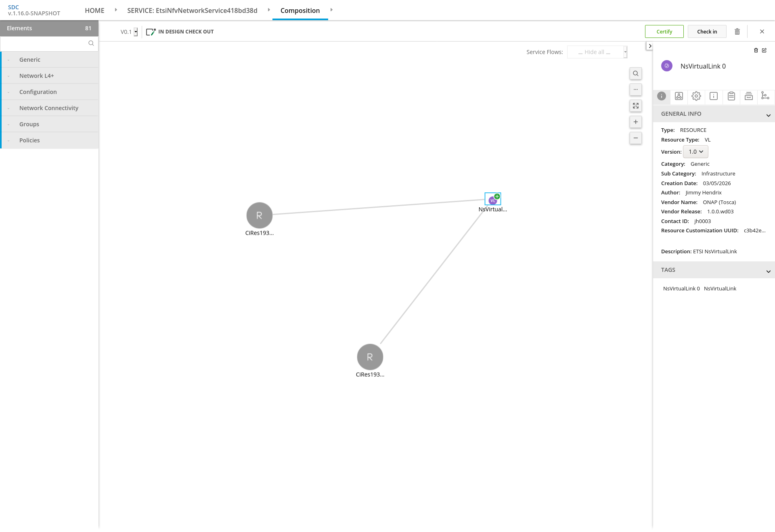Screen dimensions: 775x532
Task: Fit canvas to screen with expand icon
Action: click(636, 106)
